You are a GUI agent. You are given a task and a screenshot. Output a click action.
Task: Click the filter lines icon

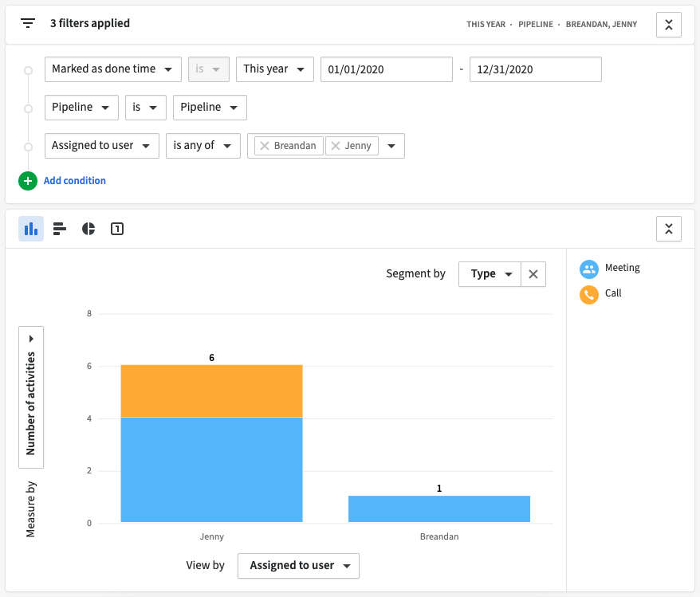(28, 23)
